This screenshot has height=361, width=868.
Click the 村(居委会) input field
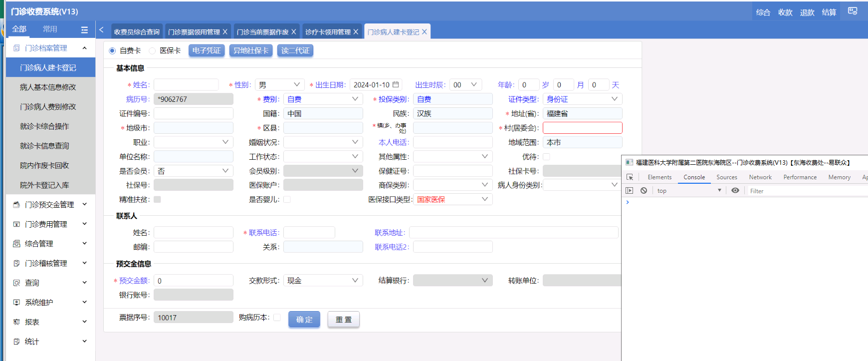582,128
